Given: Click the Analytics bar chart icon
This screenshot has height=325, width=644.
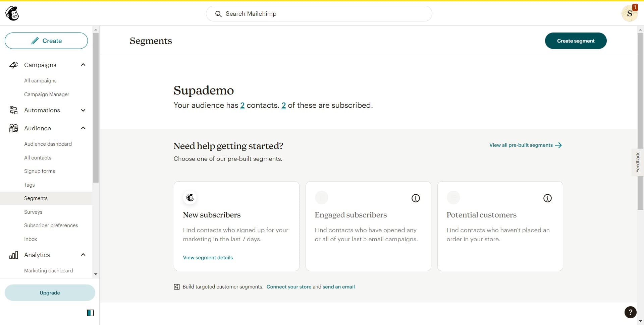Looking at the screenshot, I should [13, 255].
